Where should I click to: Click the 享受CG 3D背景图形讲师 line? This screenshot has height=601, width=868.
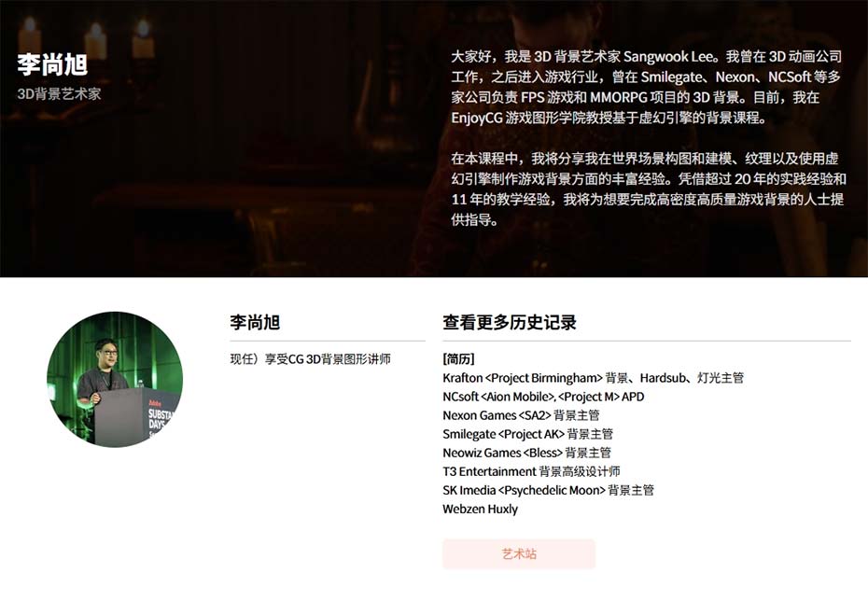(x=310, y=359)
